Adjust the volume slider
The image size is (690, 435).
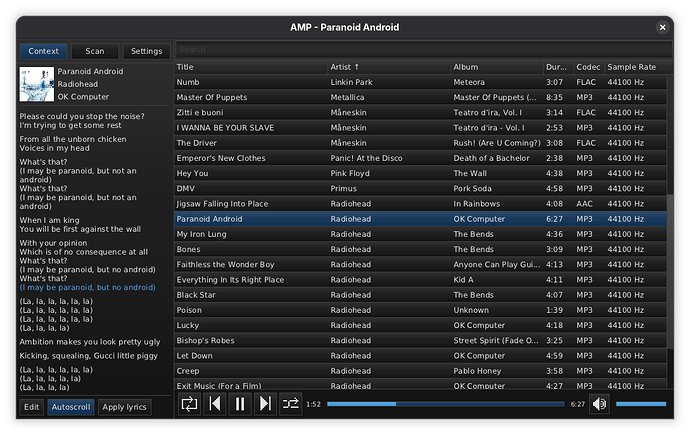[641, 404]
